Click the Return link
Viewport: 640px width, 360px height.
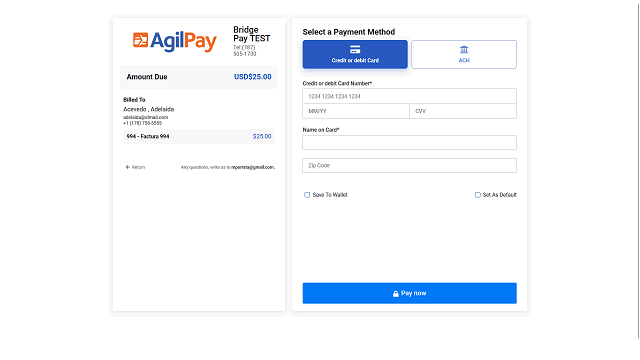tap(136, 167)
